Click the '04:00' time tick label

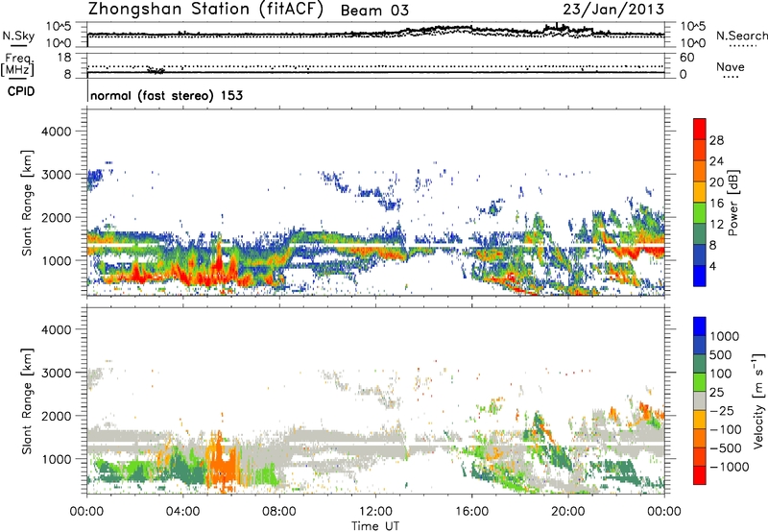[183, 512]
